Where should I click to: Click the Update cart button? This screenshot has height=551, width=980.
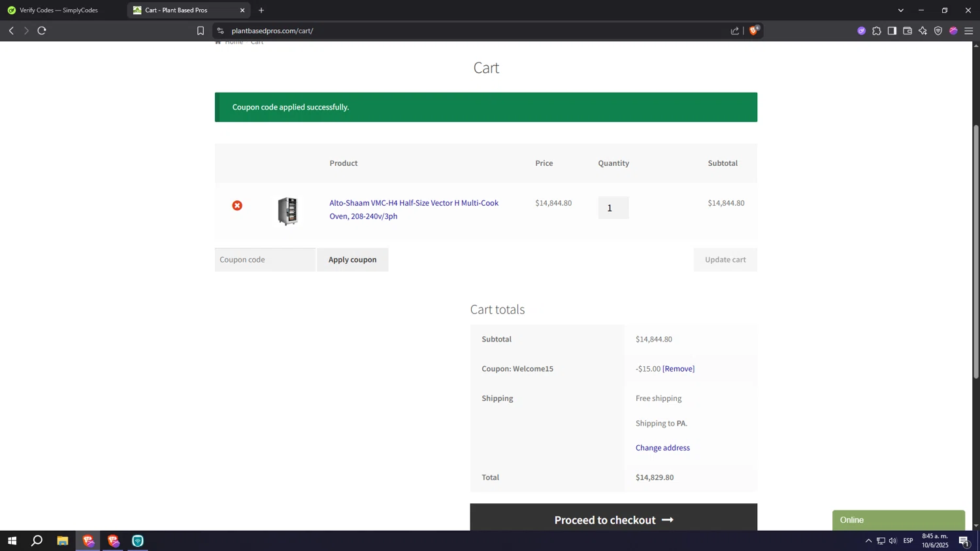(725, 260)
